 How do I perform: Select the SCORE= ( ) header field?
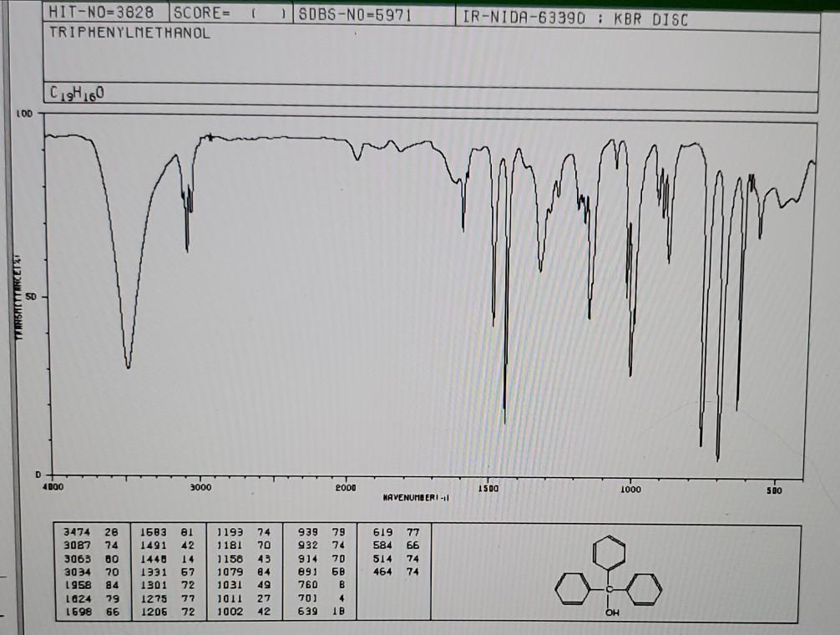pos(231,13)
